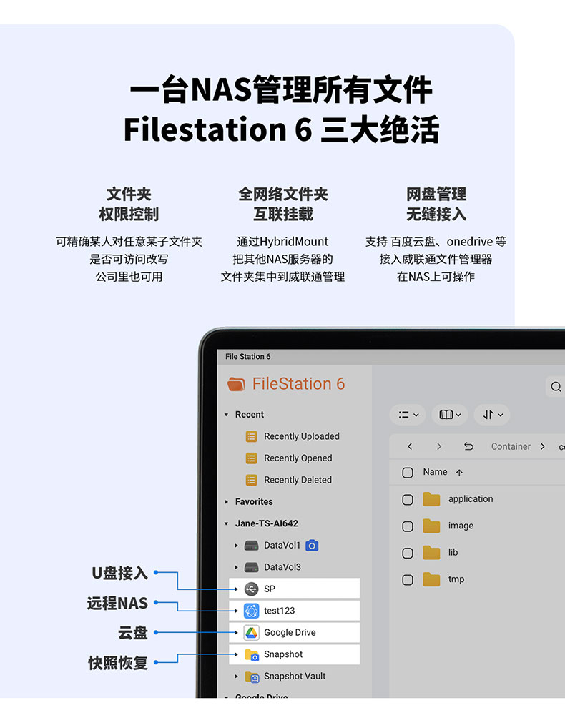Click the FileStation 6 folder logo icon
This screenshot has height=728, width=565.
[x=236, y=384]
